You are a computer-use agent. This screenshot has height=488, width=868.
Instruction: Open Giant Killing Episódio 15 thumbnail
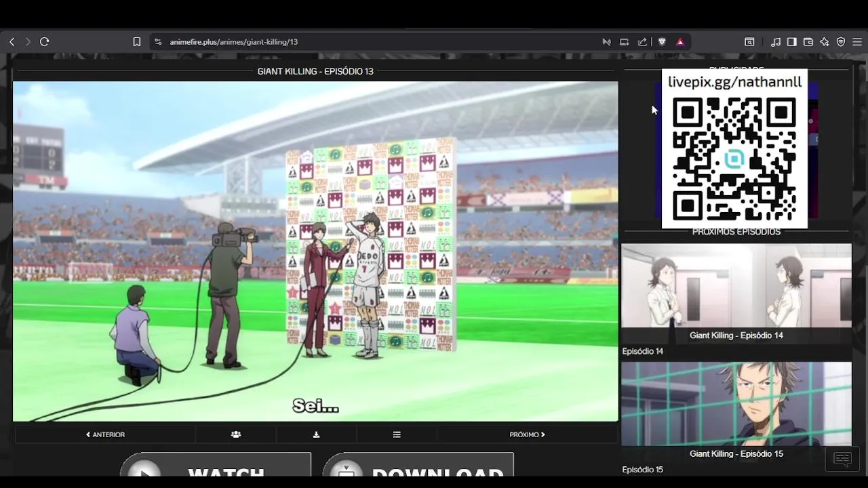(736, 411)
